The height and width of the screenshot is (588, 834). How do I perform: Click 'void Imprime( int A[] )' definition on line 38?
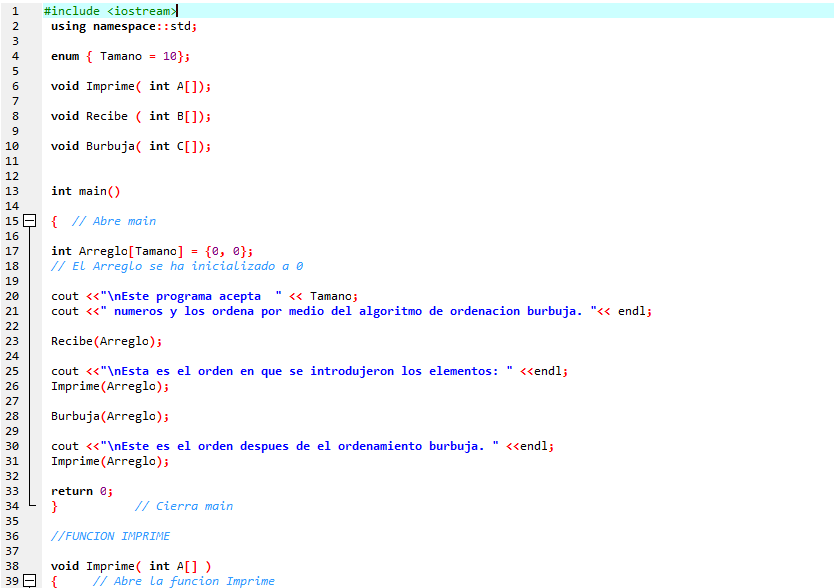point(131,566)
